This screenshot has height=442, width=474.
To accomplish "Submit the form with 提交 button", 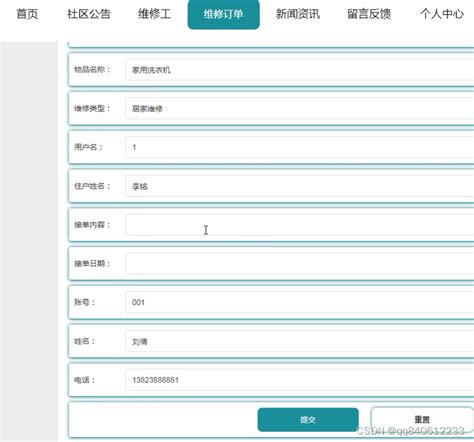I will [308, 419].
